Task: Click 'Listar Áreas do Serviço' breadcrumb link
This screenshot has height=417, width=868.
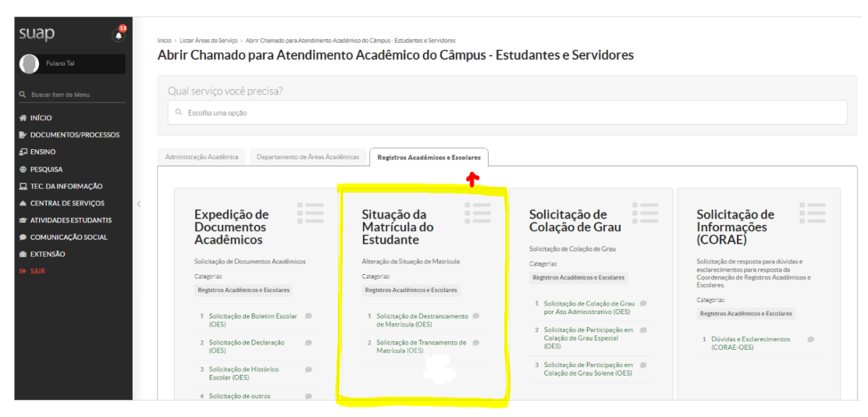Action: pos(207,41)
